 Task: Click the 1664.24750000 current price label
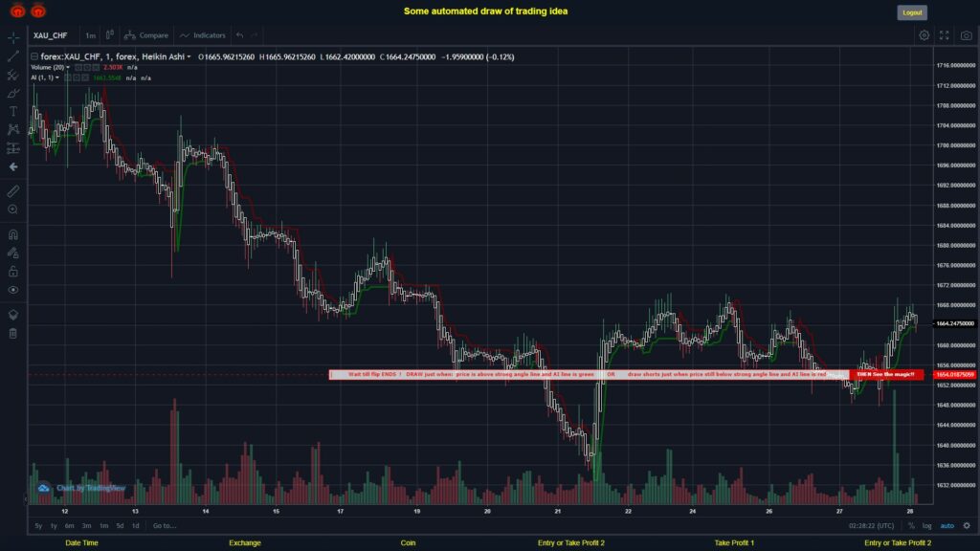954,323
